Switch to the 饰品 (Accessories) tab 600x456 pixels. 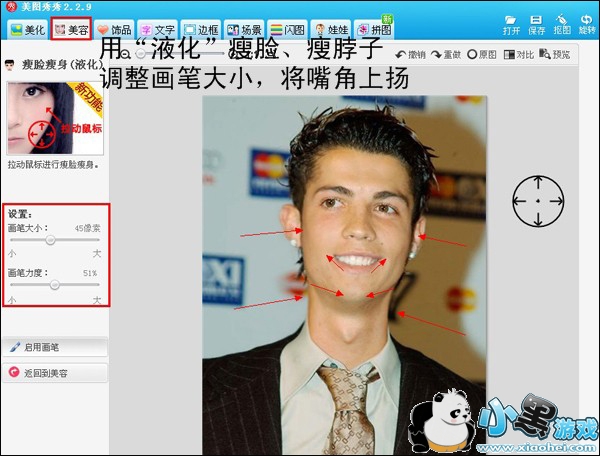pos(114,30)
